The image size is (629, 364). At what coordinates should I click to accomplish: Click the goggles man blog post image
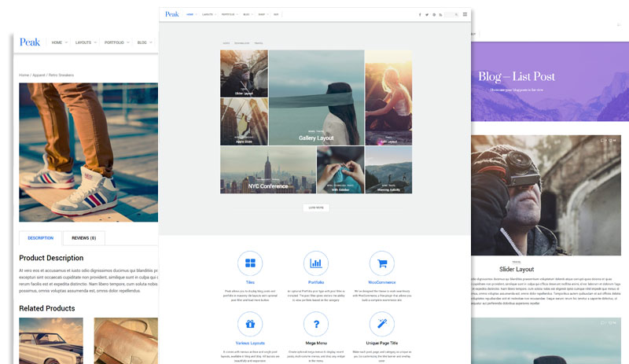coord(546,195)
